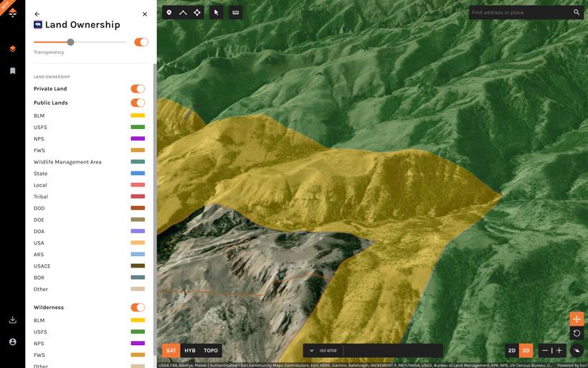Switch basemap to HYB
This screenshot has height=368, width=588.
click(x=190, y=351)
